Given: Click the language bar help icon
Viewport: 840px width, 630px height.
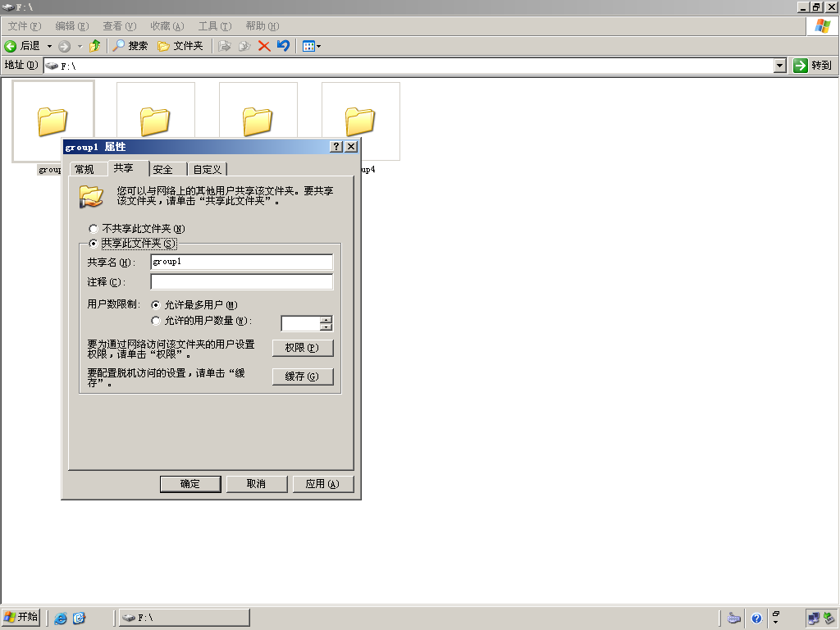Looking at the screenshot, I should [x=756, y=619].
